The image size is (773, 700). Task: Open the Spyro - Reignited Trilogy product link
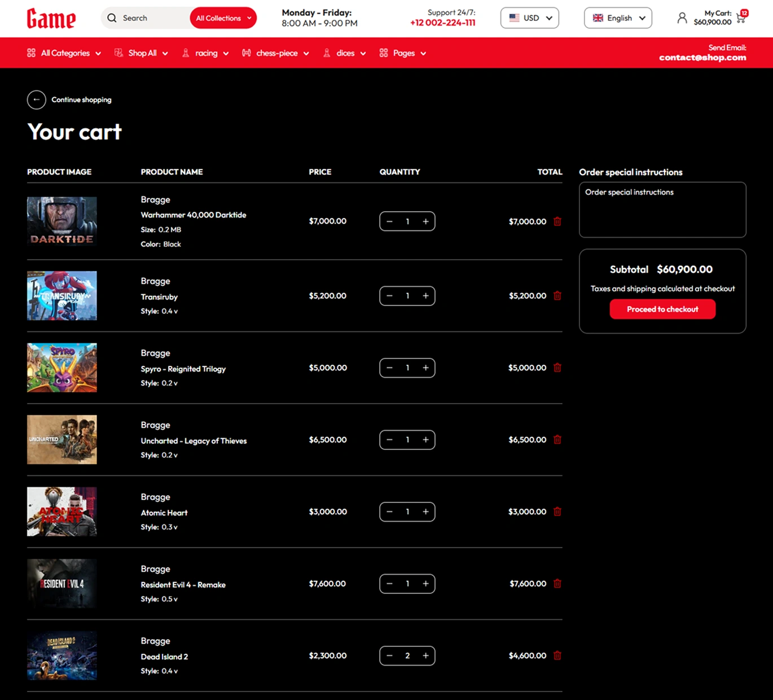coord(183,369)
